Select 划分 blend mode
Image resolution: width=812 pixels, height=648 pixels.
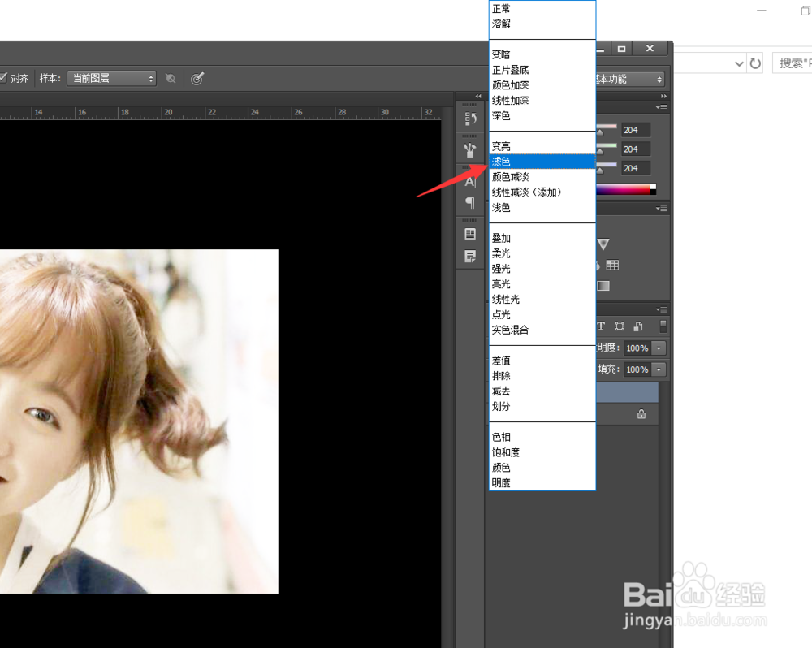[x=542, y=406]
